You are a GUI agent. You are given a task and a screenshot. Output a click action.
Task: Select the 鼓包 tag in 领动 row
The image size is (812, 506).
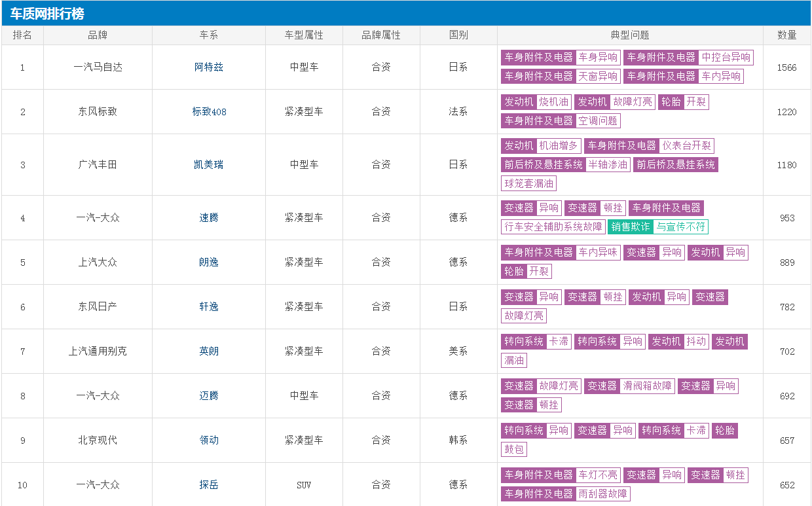514,449
